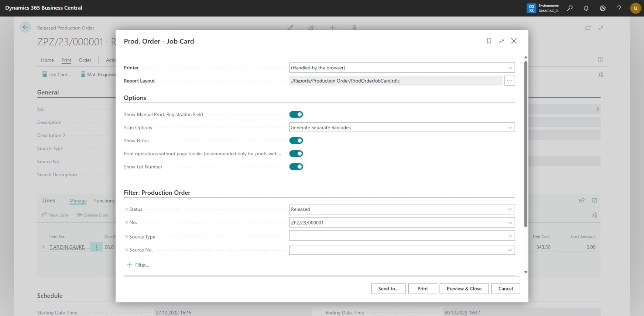The height and width of the screenshot is (316, 644).
Task: Click share icon in Lines section
Action: pos(582,200)
